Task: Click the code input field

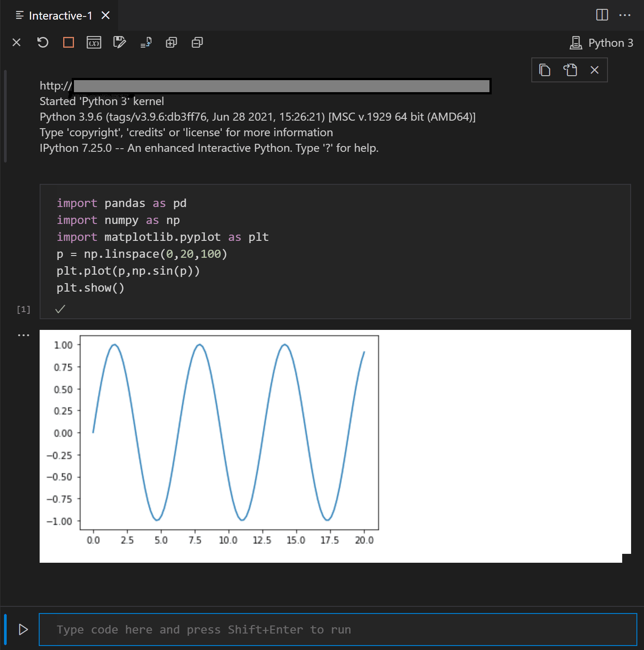Action: click(312, 630)
